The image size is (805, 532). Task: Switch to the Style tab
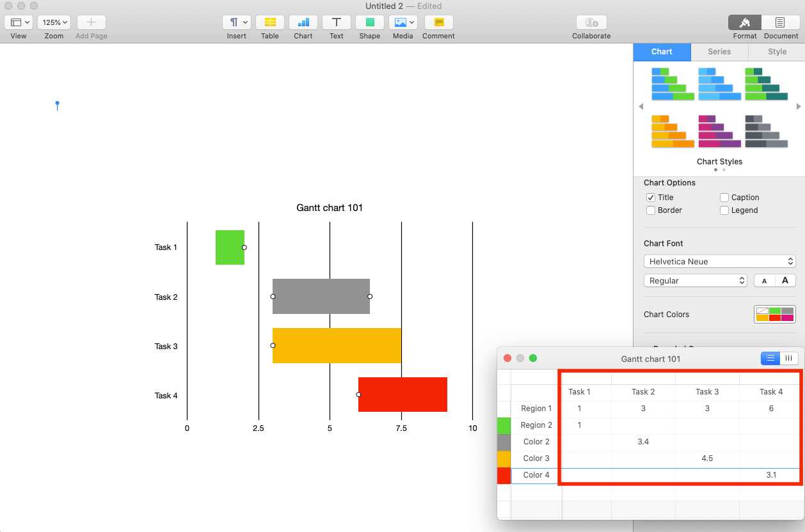click(x=776, y=51)
